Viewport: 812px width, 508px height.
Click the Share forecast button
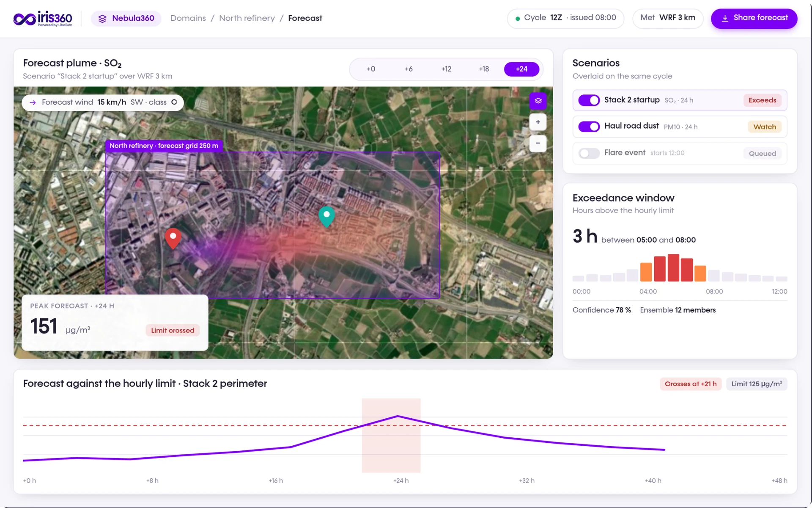(754, 18)
